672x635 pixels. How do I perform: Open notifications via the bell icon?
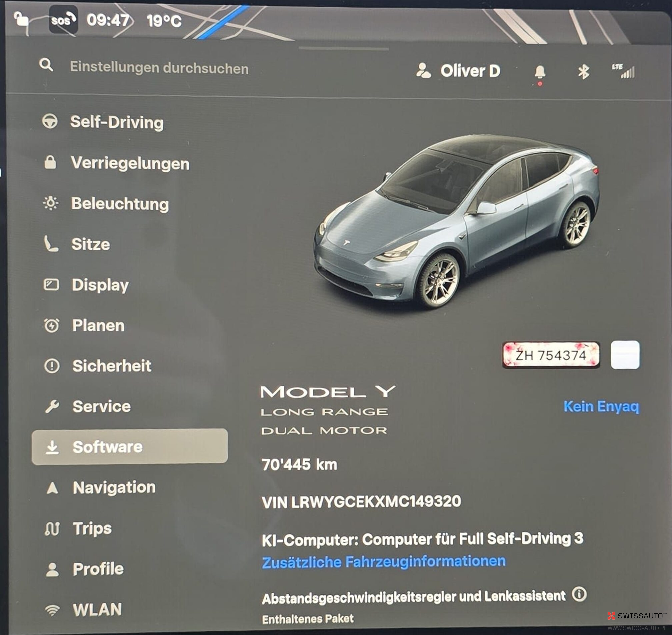[540, 72]
